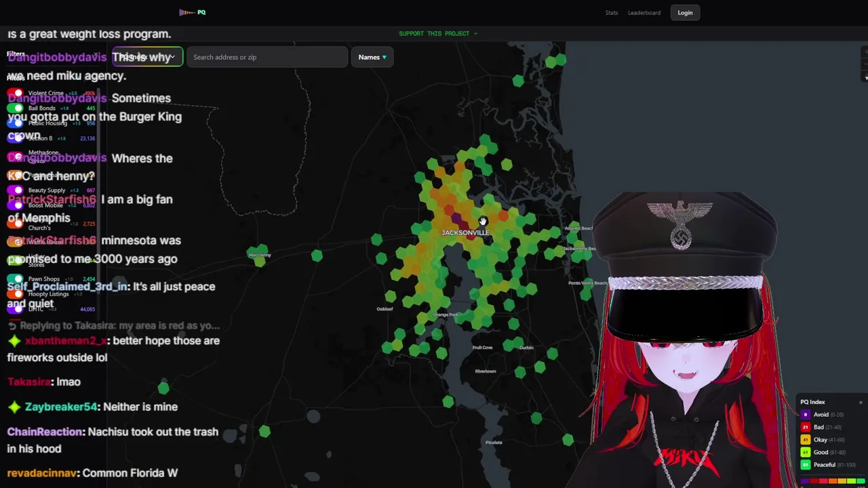This screenshot has width=868, height=488.
Task: Expand the Support This Project menu
Action: point(438,33)
